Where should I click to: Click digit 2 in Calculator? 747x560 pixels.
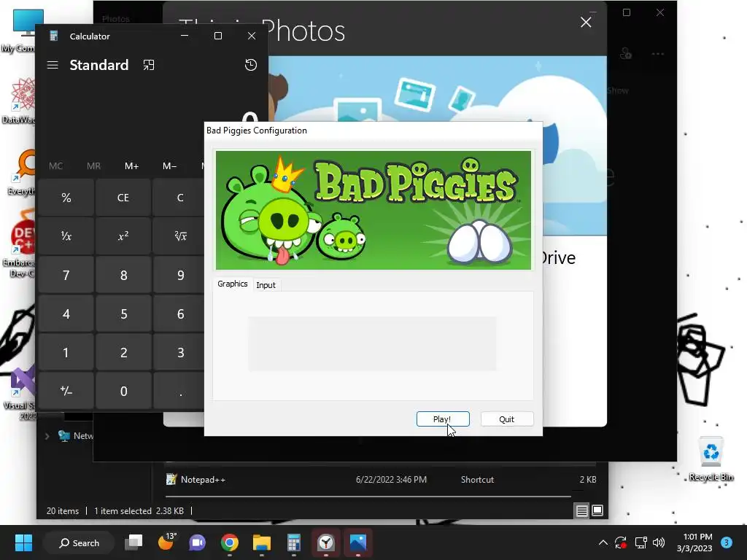123,352
